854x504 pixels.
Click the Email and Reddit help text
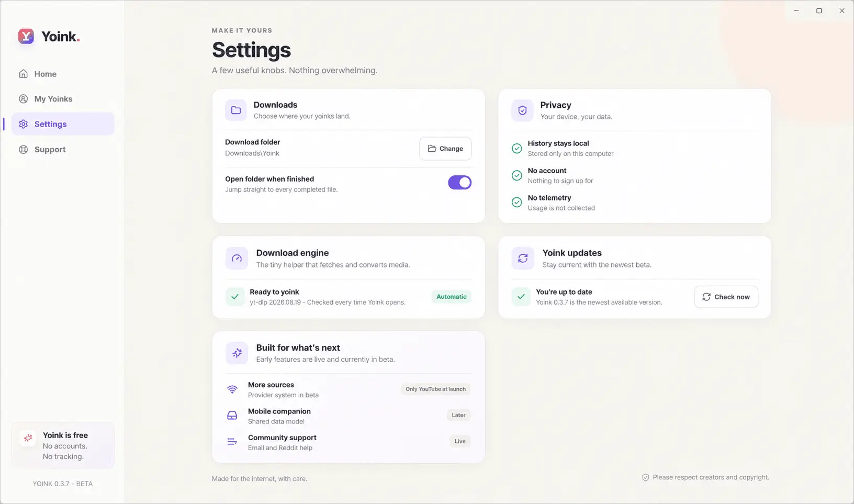(280, 448)
